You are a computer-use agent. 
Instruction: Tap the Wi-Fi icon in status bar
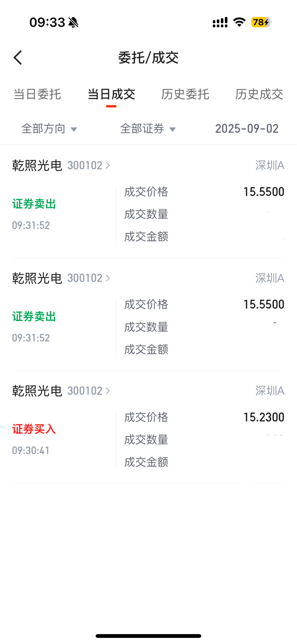pyautogui.click(x=239, y=22)
